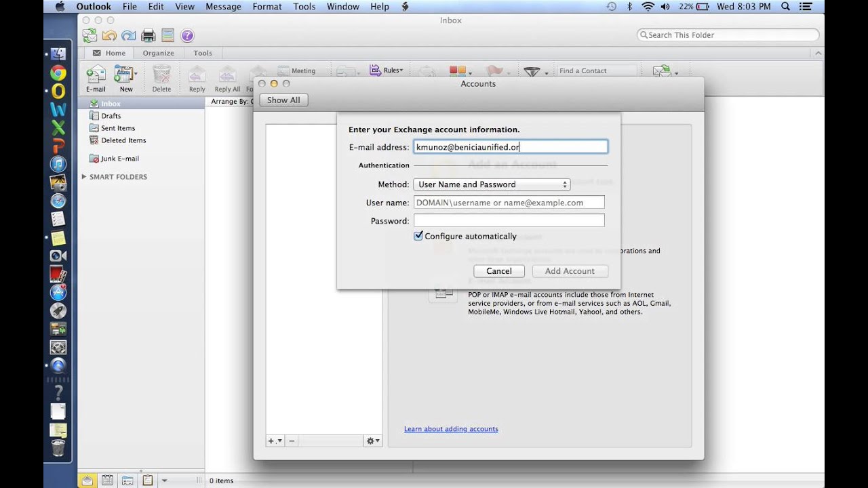Open iTunes in the Dock
This screenshot has width=868, height=488.
(x=58, y=164)
